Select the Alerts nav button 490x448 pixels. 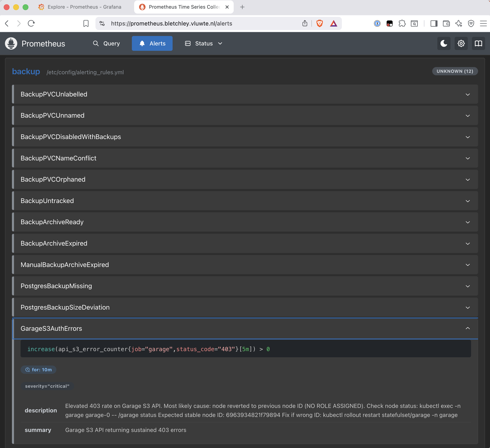coord(152,44)
